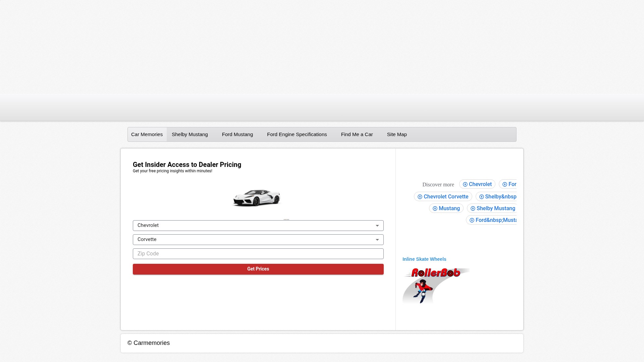Click the red Get Prices button

coord(258,269)
